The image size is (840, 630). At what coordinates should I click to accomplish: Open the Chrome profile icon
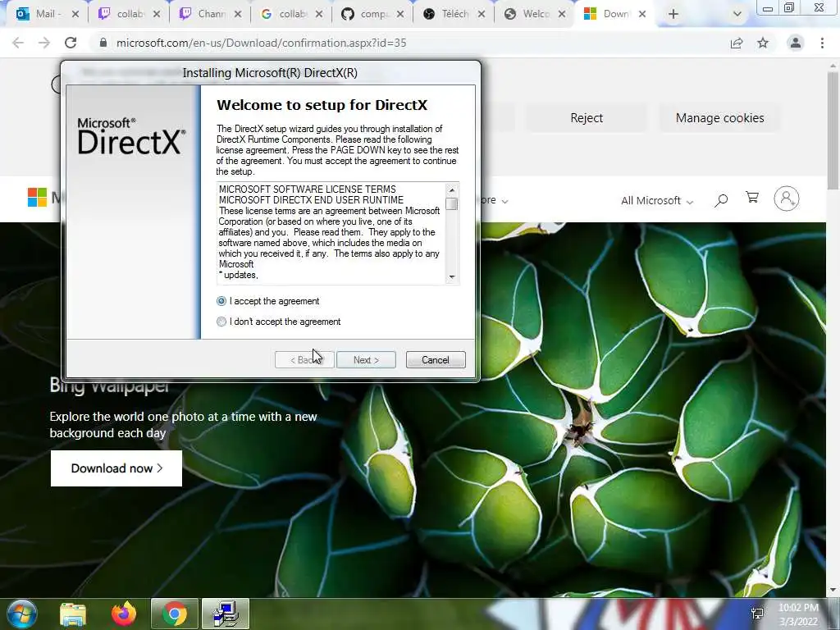point(796,43)
